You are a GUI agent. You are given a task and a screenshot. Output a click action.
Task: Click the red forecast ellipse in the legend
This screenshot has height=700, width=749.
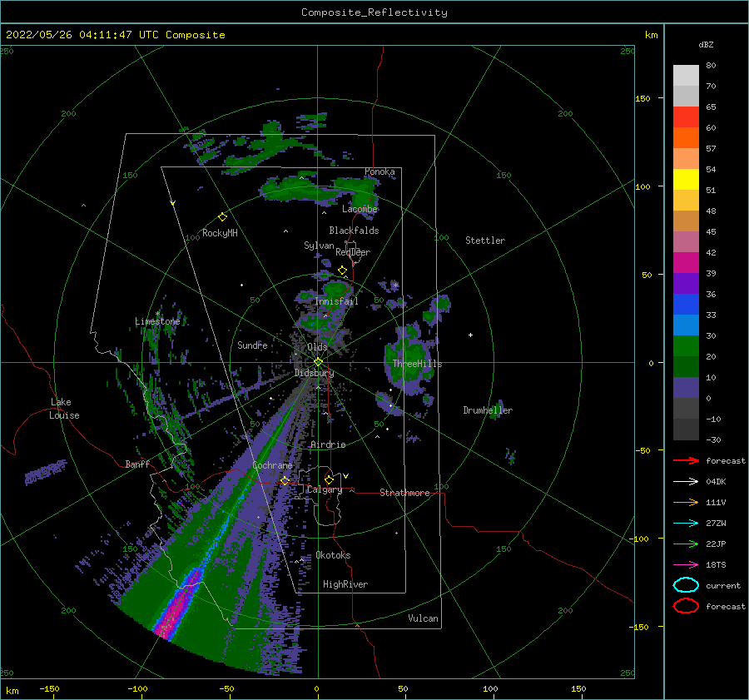[x=686, y=606]
